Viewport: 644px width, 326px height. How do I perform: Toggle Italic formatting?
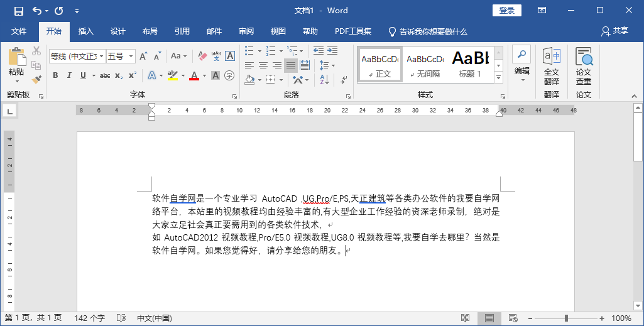[x=69, y=75]
